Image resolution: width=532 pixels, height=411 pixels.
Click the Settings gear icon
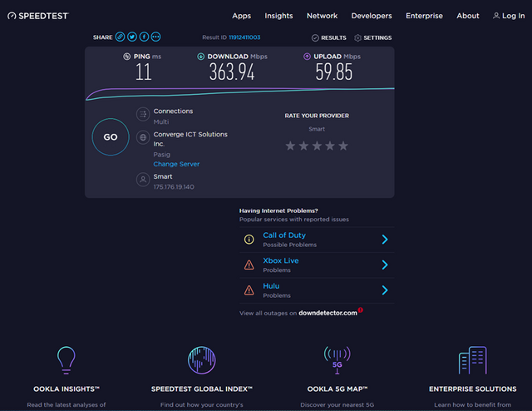[x=357, y=37]
